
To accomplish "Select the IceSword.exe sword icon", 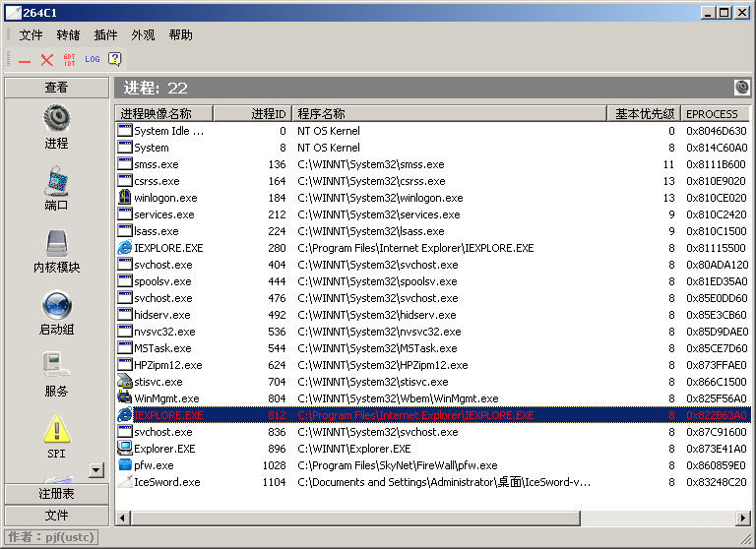I will (125, 481).
